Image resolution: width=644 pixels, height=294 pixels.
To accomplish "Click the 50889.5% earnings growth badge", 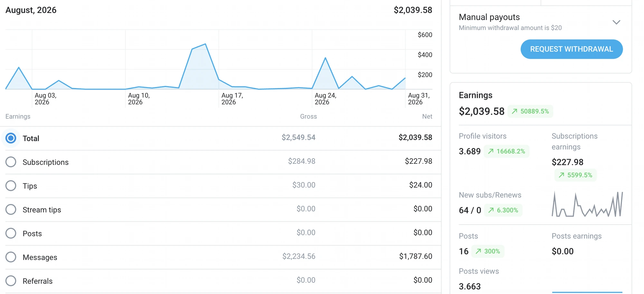I will [530, 111].
